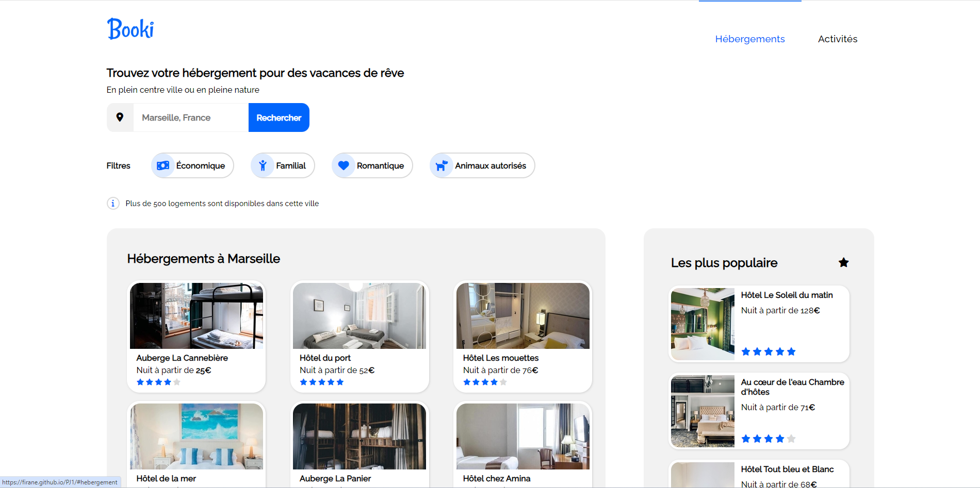Open the Hôtel Les mouettes photo

point(523,316)
